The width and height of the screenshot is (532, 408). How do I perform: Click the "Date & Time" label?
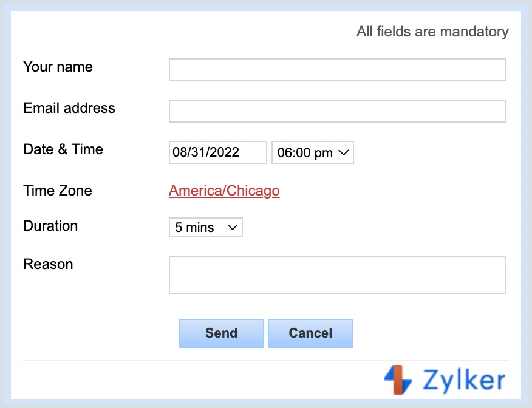coord(63,149)
